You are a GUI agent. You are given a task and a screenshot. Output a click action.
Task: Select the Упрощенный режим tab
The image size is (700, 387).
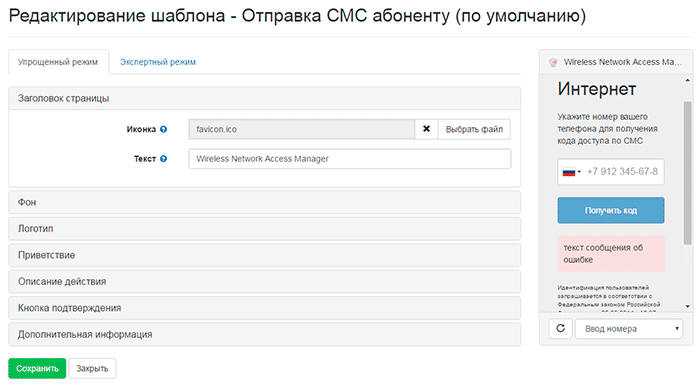58,62
